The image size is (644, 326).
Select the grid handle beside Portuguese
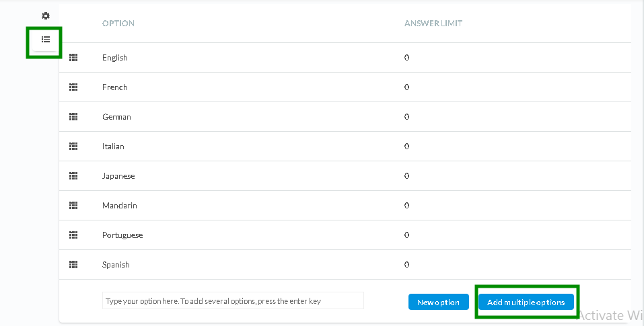(x=73, y=235)
